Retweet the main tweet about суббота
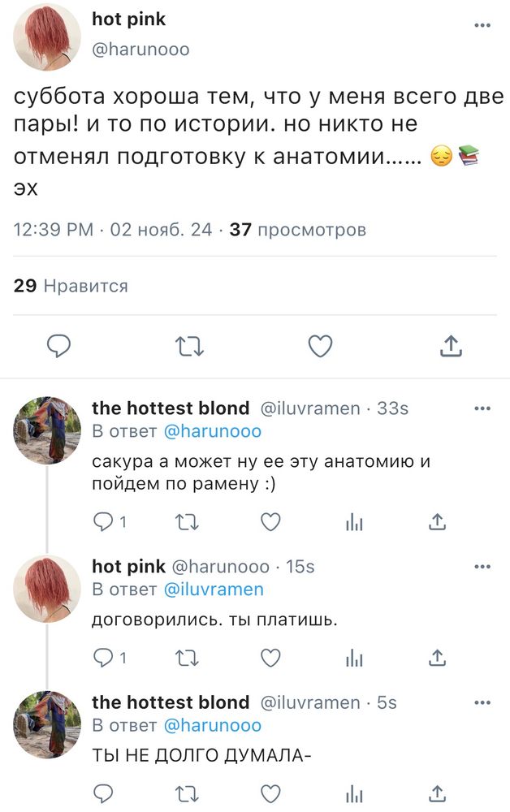The image size is (510, 812). (189, 346)
